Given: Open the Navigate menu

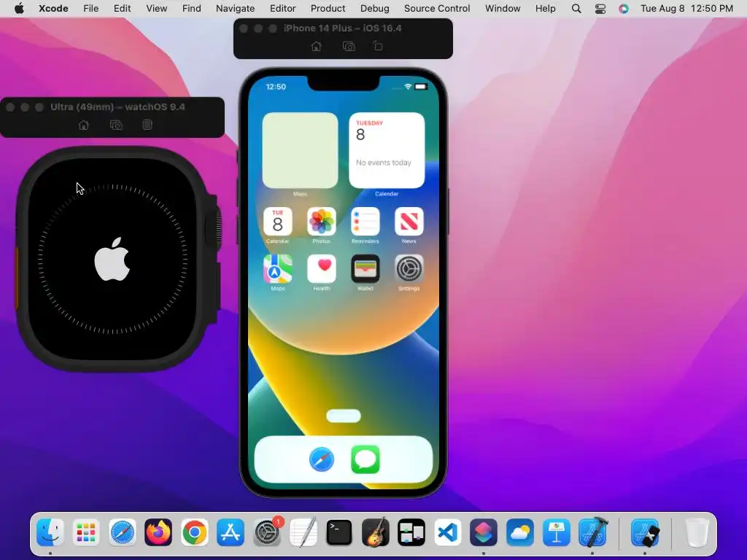Looking at the screenshot, I should point(236,9).
